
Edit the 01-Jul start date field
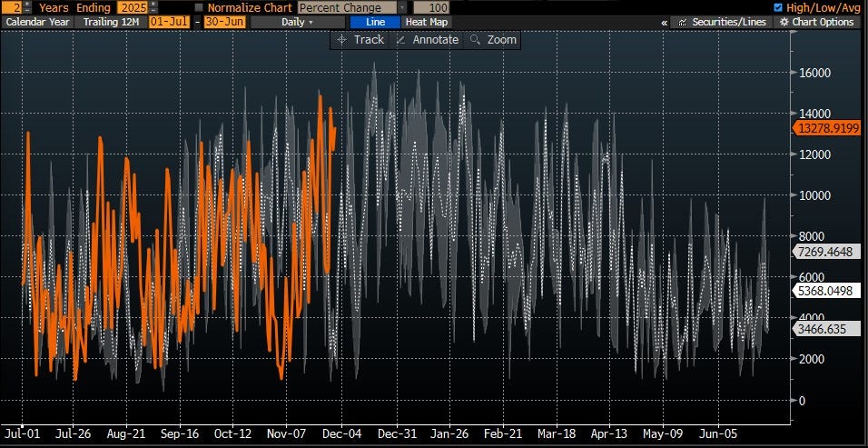tap(169, 22)
